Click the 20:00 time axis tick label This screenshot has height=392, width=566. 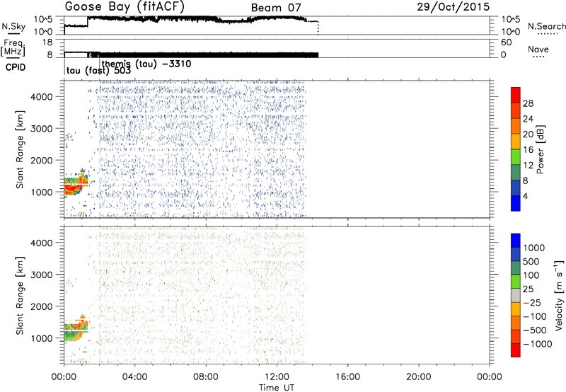pyautogui.click(x=418, y=377)
